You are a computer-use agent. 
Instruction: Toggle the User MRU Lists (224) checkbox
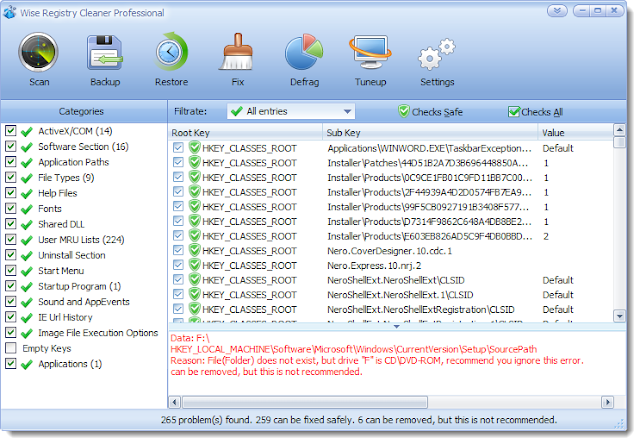11,239
